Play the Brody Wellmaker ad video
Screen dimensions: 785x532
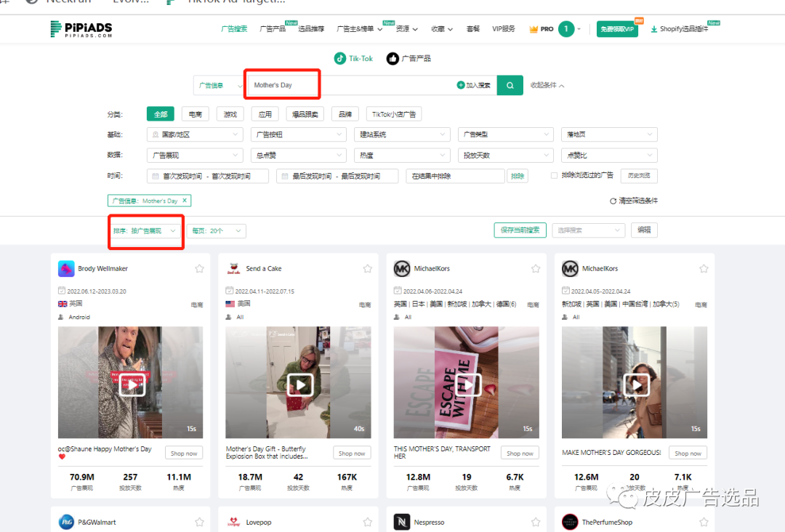(132, 384)
